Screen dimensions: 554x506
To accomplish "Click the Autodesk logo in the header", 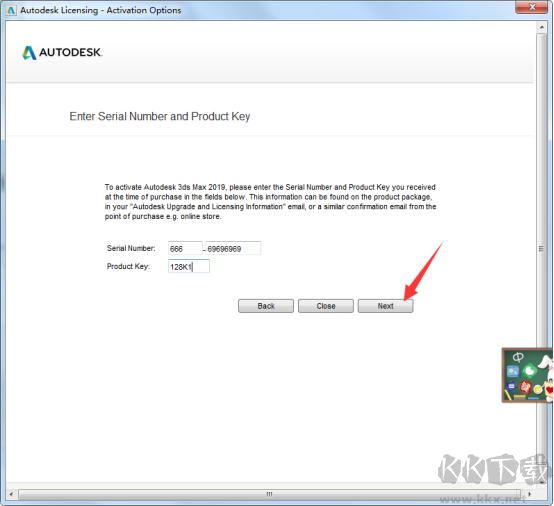I will tap(62, 53).
